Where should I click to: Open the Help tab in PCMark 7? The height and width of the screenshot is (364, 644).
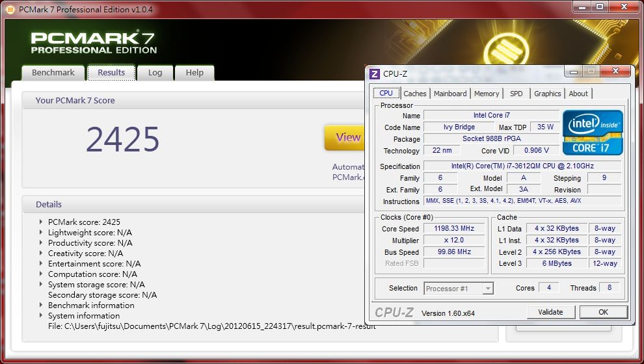tap(195, 73)
